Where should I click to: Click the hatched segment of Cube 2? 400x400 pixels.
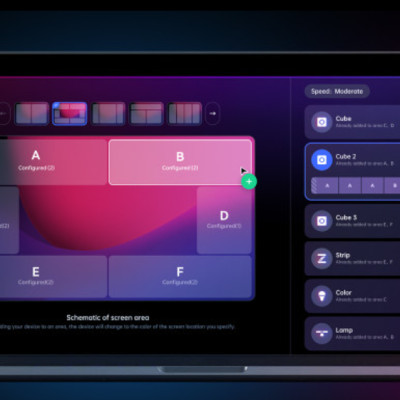(x=313, y=186)
